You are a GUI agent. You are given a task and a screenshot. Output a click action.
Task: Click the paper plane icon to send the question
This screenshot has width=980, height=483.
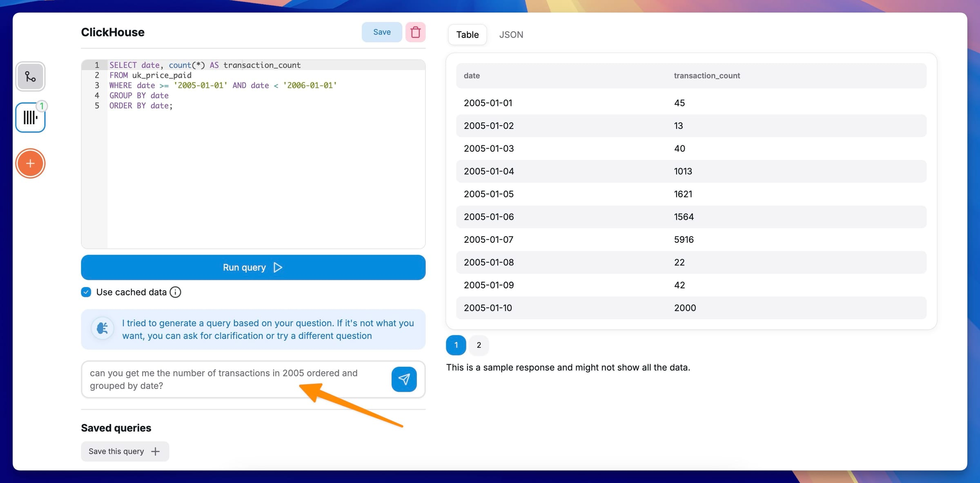coord(403,379)
